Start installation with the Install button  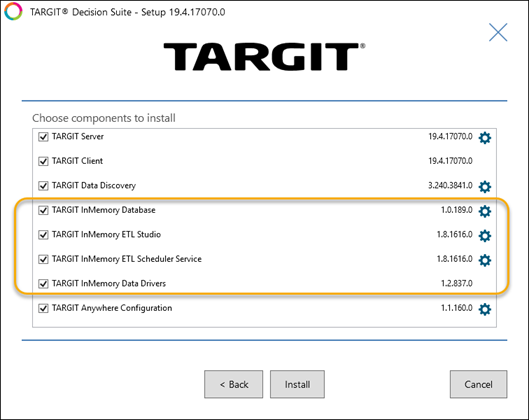297,384
